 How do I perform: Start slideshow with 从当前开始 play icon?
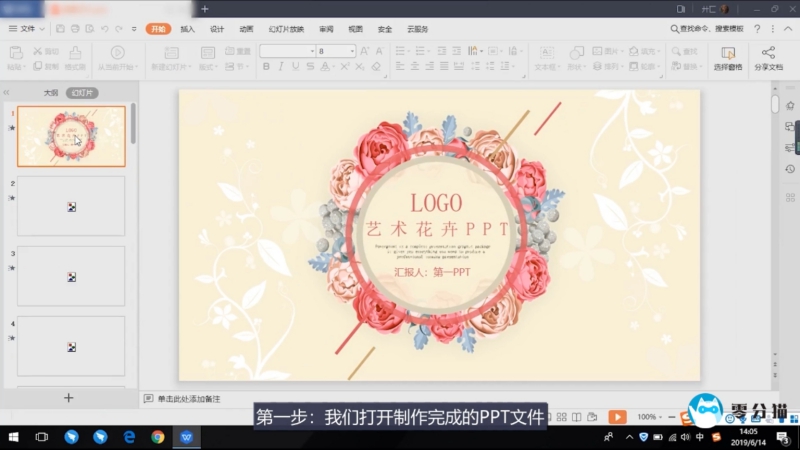coord(117,52)
